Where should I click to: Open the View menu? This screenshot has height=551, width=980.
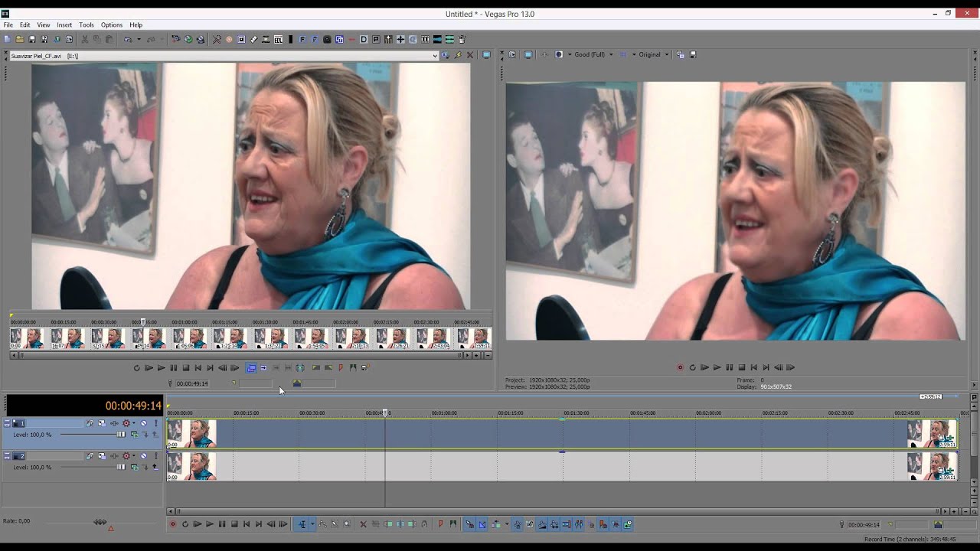[44, 25]
